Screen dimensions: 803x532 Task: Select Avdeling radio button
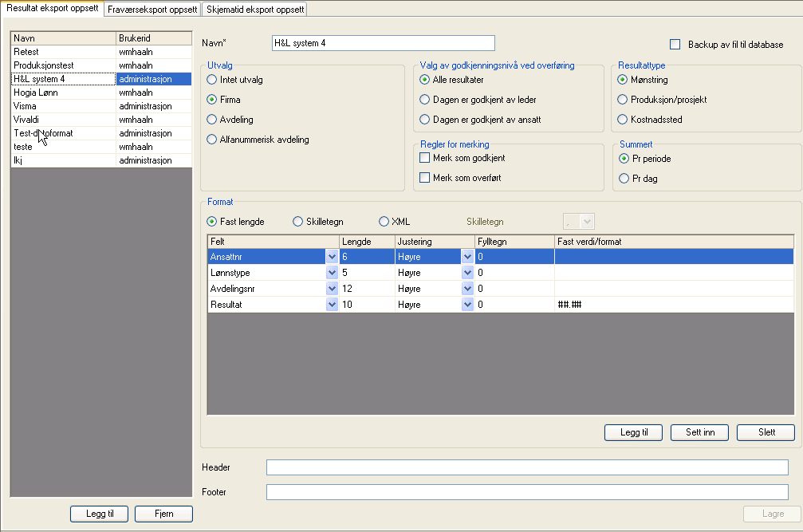211,120
